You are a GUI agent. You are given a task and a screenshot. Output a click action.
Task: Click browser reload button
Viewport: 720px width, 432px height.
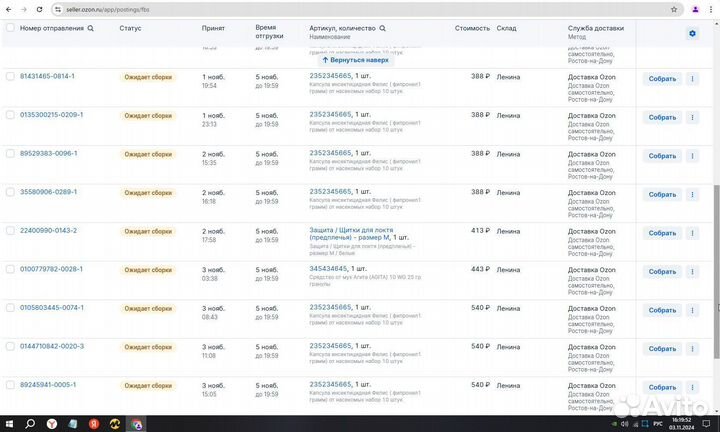[39, 8]
